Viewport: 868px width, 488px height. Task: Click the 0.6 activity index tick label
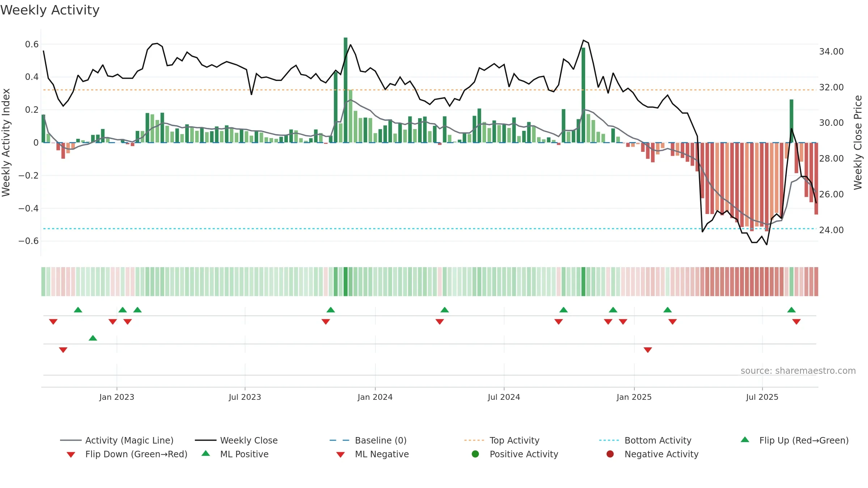click(32, 44)
